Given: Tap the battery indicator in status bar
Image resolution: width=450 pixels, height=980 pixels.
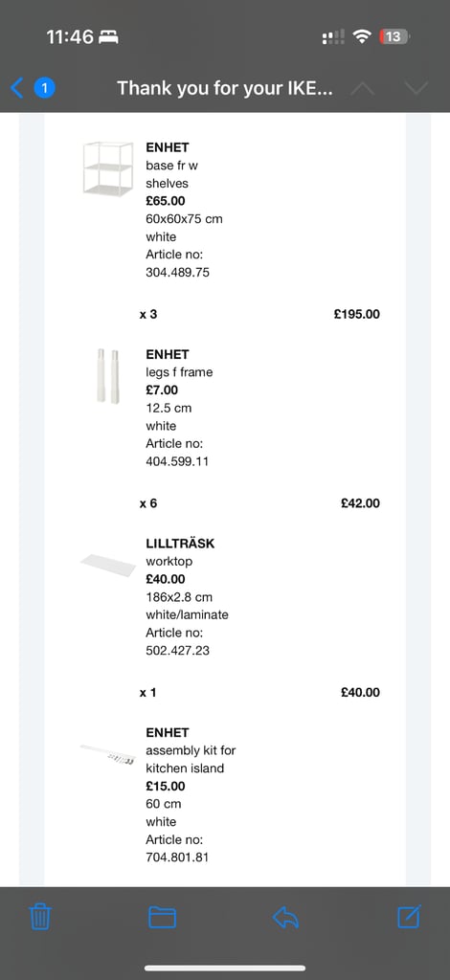Looking at the screenshot, I should pyautogui.click(x=394, y=37).
